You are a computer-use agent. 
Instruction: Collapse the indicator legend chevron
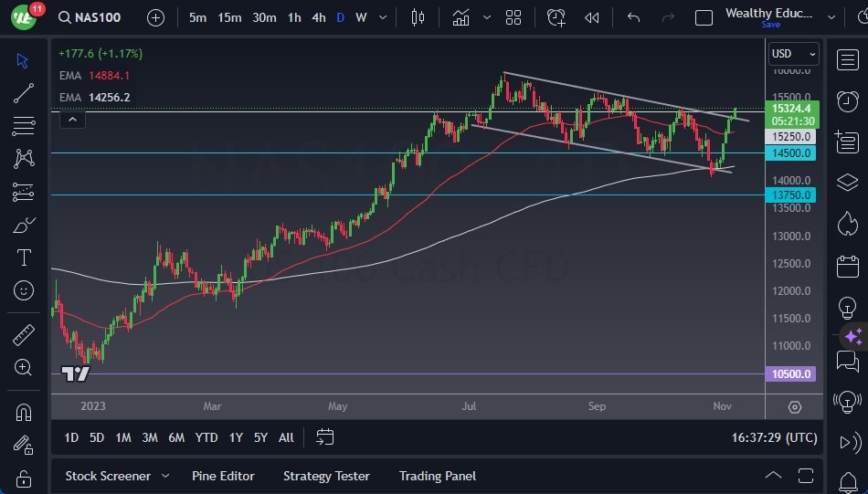(71, 119)
